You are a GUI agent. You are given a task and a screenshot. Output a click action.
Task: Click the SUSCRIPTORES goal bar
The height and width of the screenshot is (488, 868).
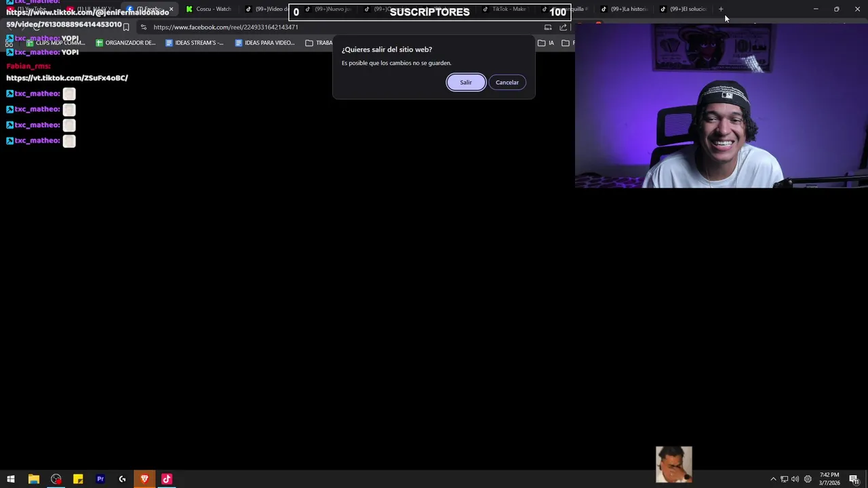(x=430, y=12)
